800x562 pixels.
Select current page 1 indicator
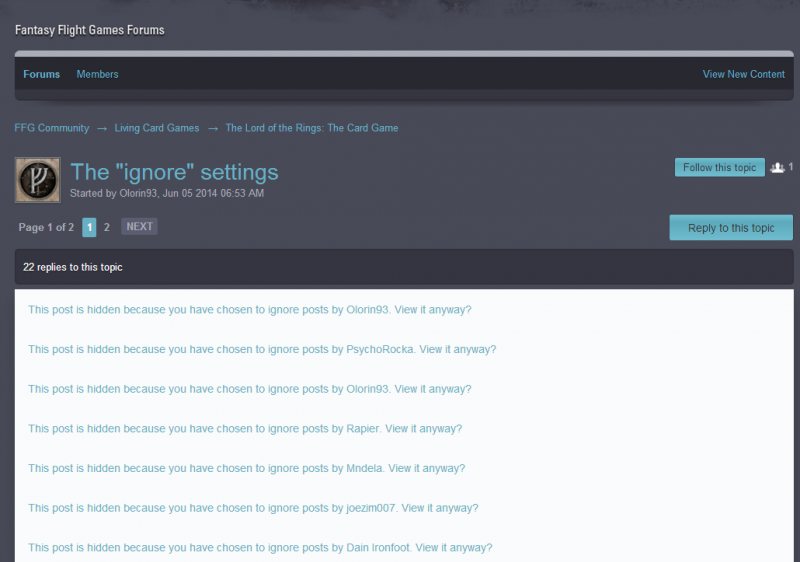pyautogui.click(x=89, y=227)
